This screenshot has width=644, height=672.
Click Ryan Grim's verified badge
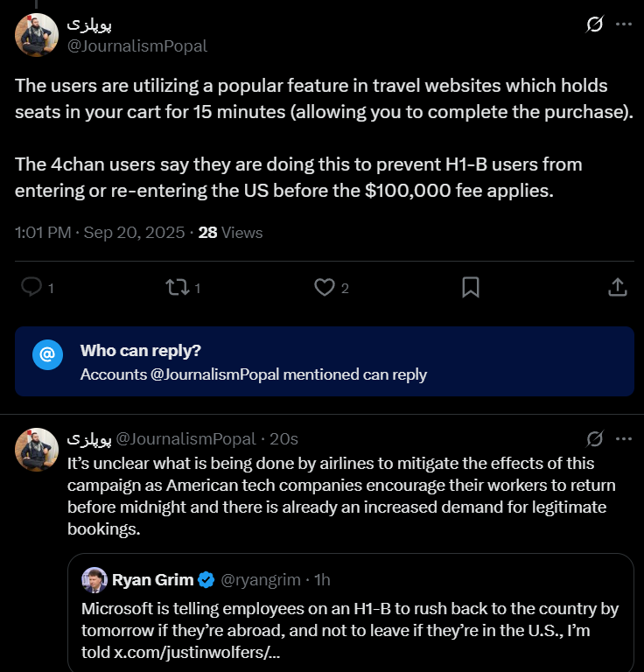(x=206, y=580)
